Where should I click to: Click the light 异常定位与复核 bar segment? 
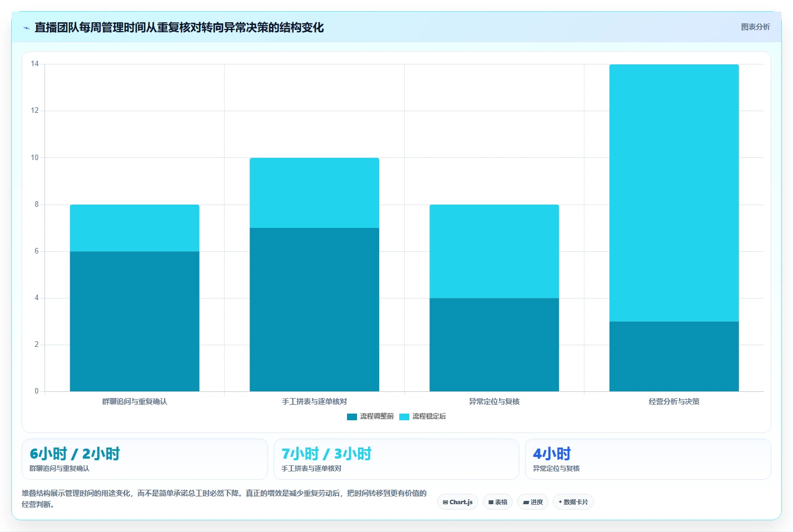tap(494, 251)
